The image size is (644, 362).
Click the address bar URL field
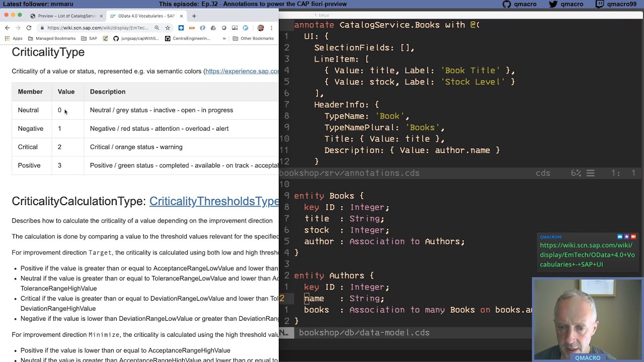[98, 28]
